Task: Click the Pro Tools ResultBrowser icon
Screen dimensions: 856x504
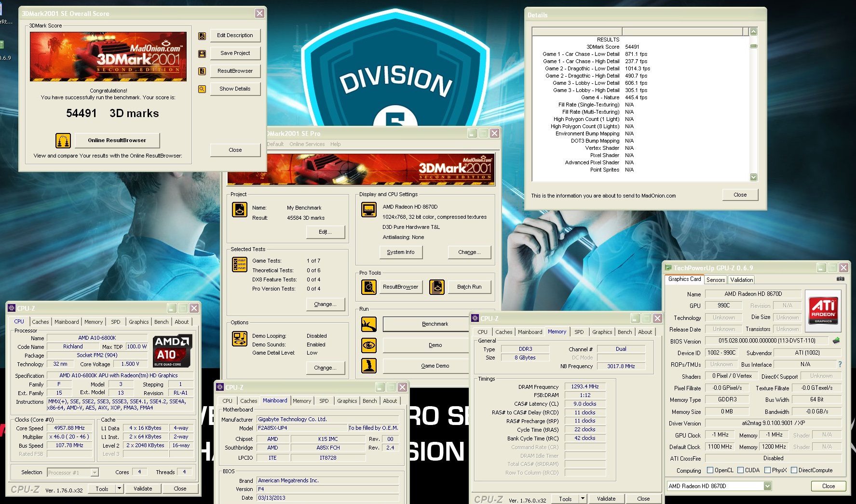Action: pos(369,287)
